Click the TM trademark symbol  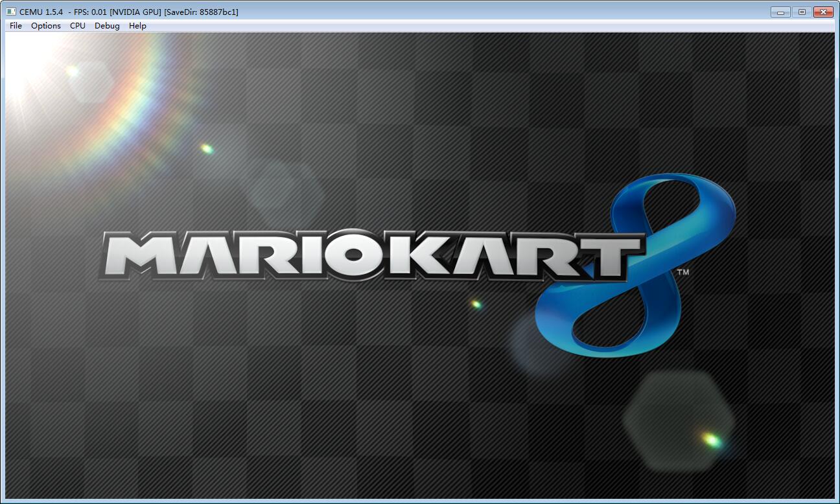[x=682, y=273]
